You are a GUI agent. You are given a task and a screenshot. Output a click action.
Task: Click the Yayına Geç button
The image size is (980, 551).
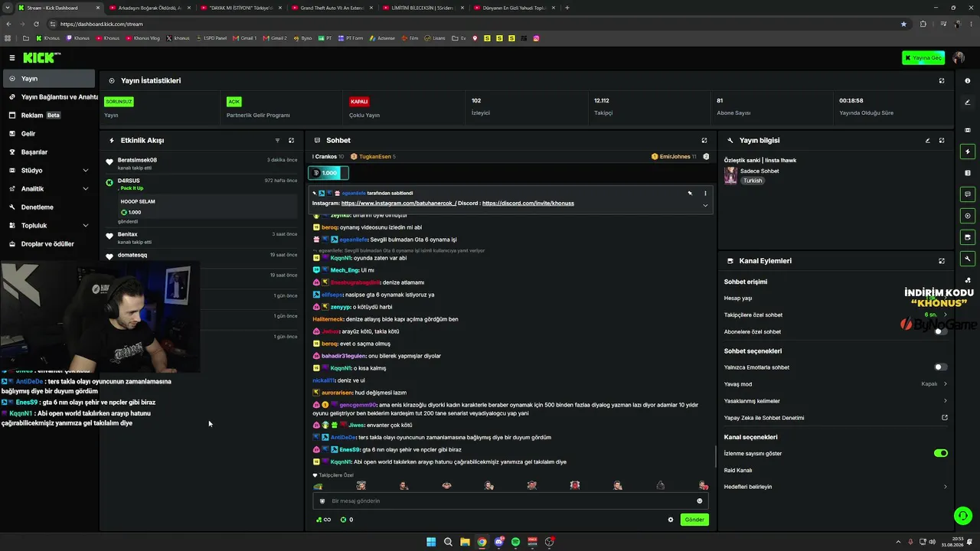point(923,57)
